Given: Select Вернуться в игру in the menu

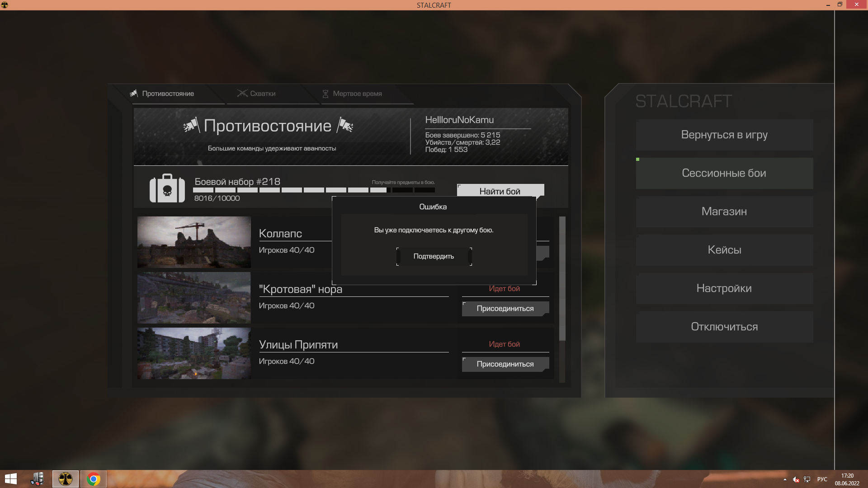Looking at the screenshot, I should coord(724,135).
